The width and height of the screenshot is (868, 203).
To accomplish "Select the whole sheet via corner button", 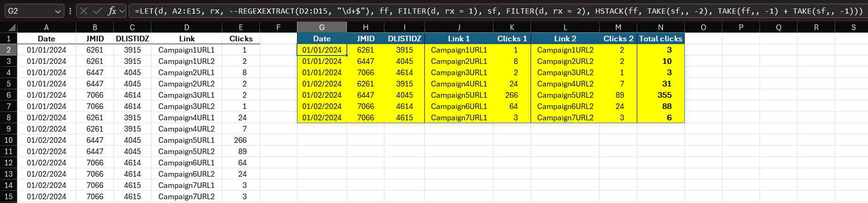I will click(x=8, y=27).
